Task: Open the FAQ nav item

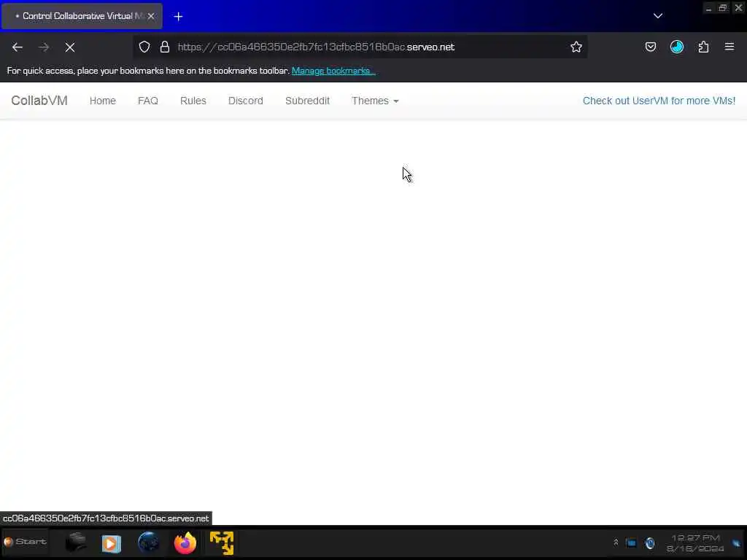Action: pos(148,101)
